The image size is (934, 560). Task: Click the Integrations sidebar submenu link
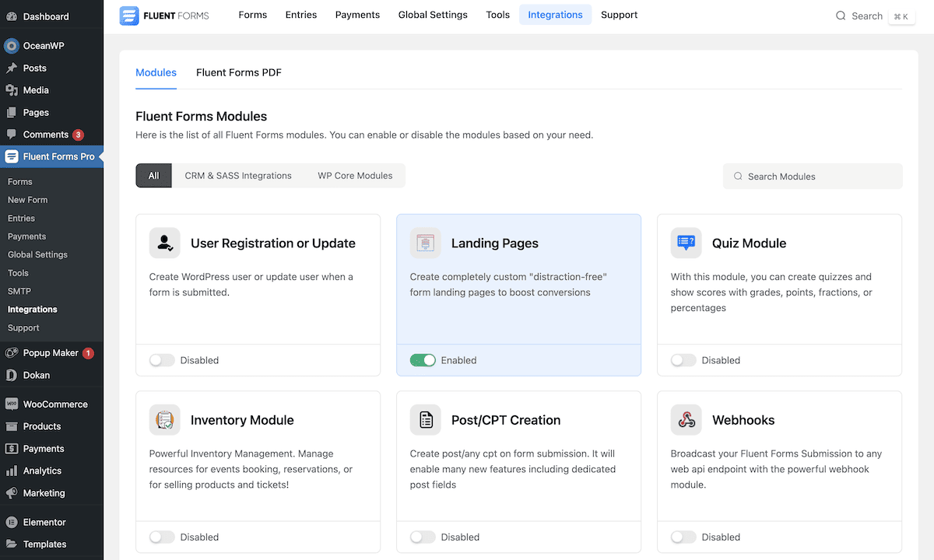click(33, 310)
